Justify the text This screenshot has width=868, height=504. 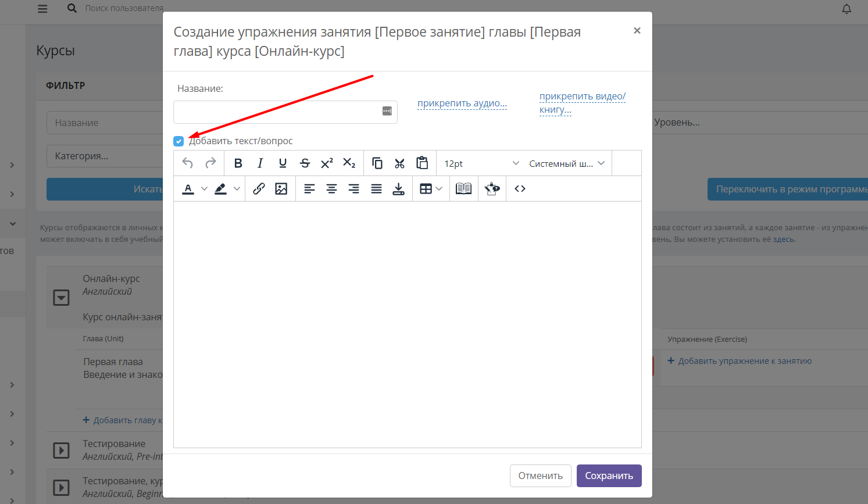pyautogui.click(x=376, y=189)
